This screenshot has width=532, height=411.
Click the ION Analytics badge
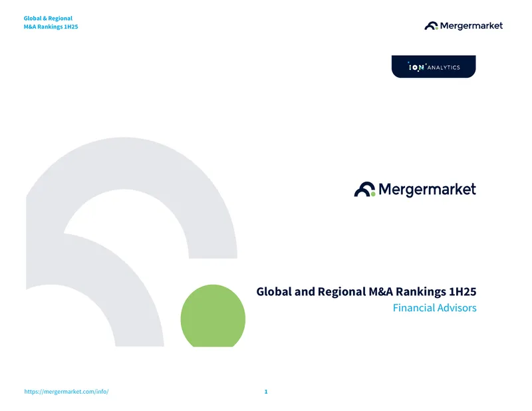434,67
